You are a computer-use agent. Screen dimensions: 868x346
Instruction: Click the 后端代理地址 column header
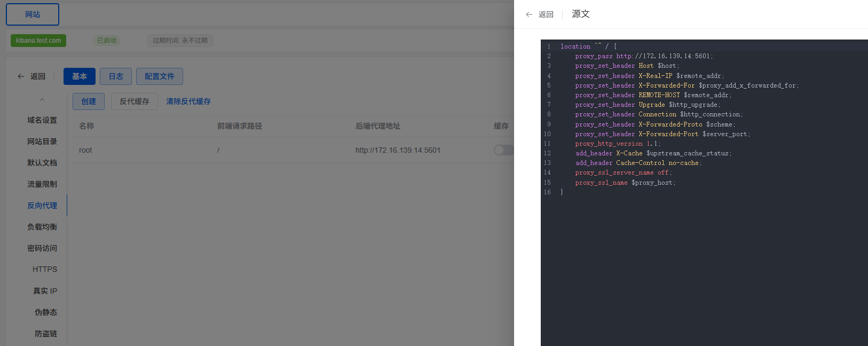tap(378, 126)
